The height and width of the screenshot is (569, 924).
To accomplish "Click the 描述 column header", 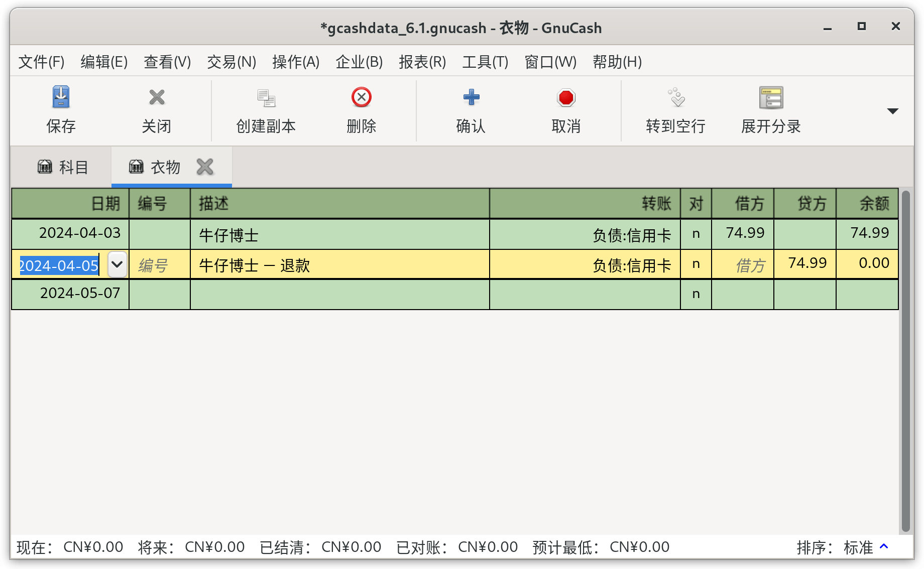I will pos(340,204).
